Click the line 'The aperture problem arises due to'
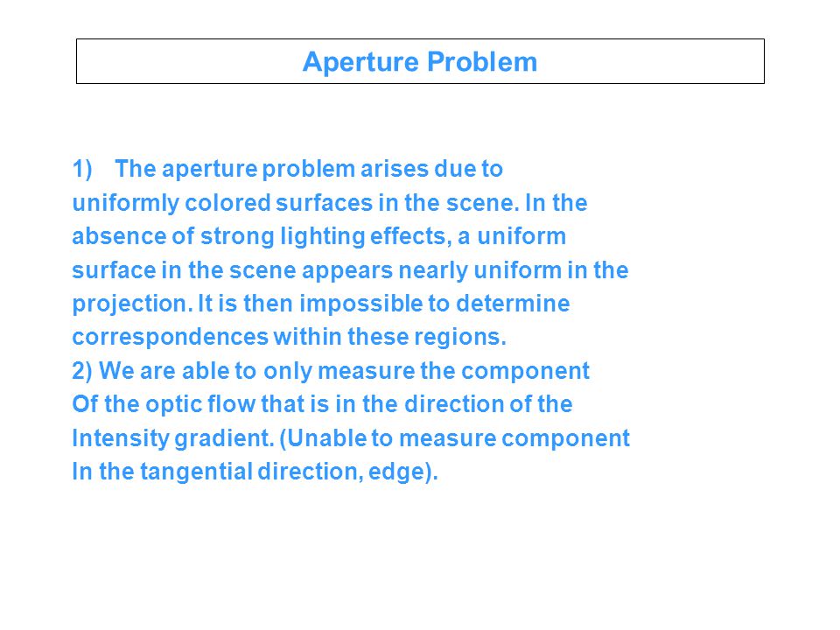Viewport: 840px width, 630px height. (x=309, y=169)
